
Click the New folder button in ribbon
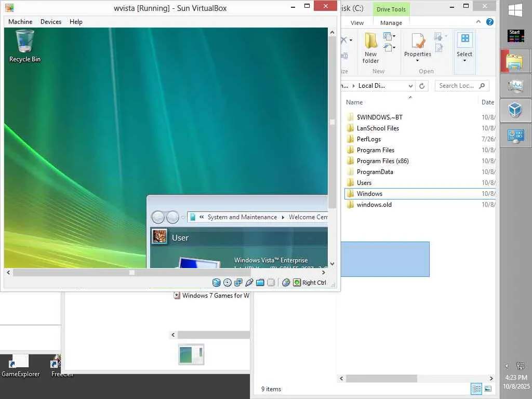click(x=370, y=48)
